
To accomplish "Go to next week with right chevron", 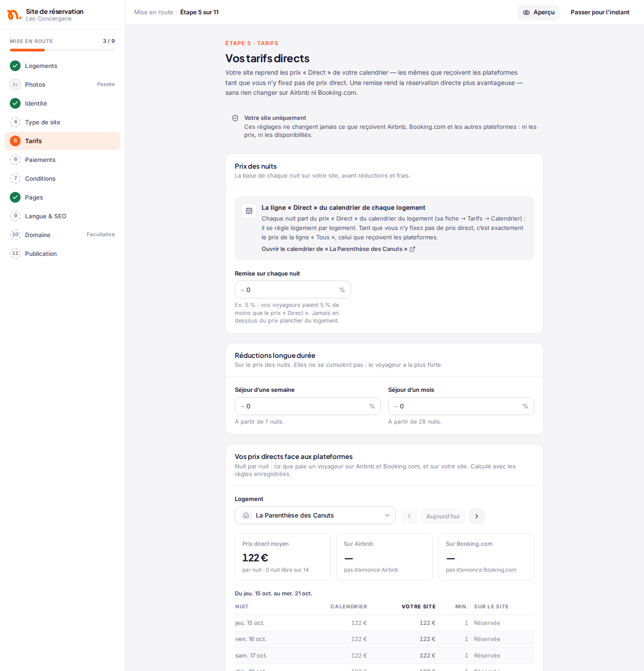I will pos(477,516).
